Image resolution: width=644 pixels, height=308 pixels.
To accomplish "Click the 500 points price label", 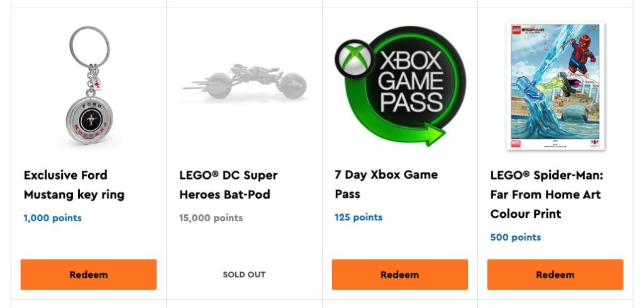I will [516, 237].
